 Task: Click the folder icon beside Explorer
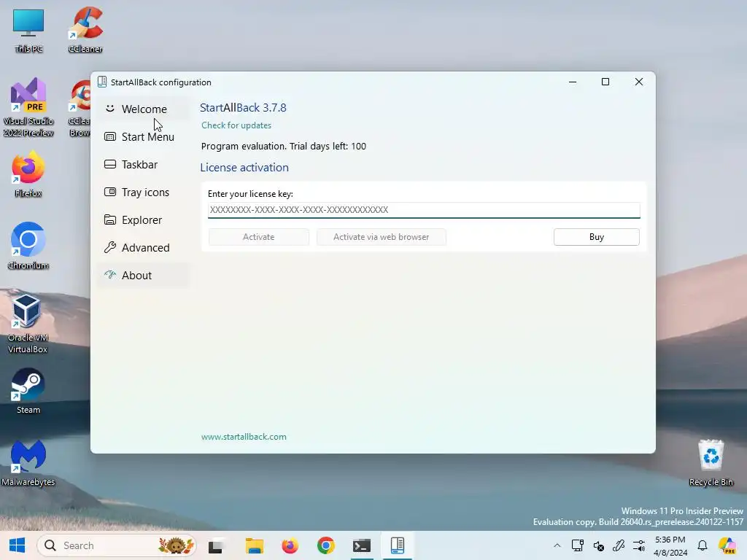(110, 219)
